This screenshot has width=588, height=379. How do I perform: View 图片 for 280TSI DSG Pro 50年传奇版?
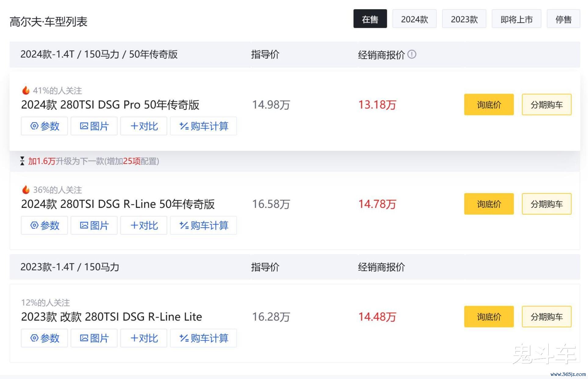point(94,126)
